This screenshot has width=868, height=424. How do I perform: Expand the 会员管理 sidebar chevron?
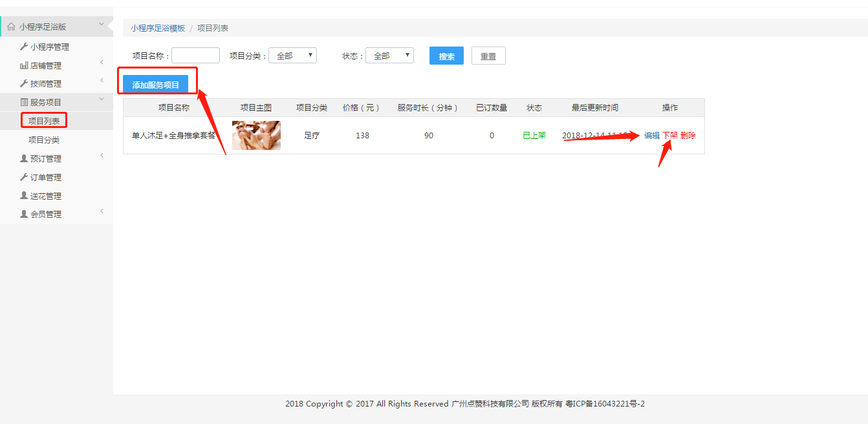102,211
